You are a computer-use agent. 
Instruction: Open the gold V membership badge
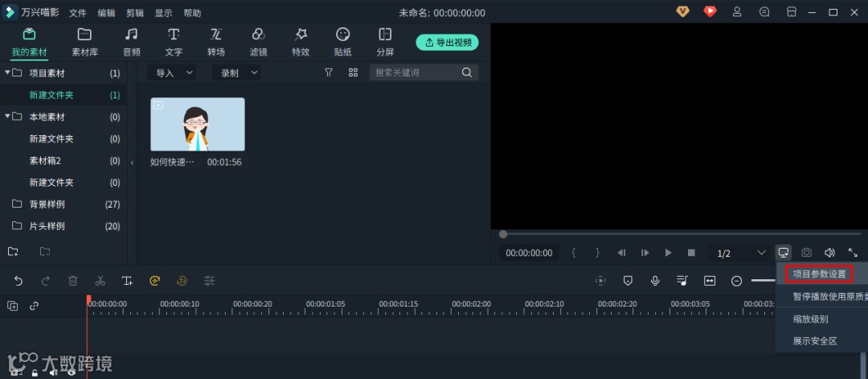[682, 11]
